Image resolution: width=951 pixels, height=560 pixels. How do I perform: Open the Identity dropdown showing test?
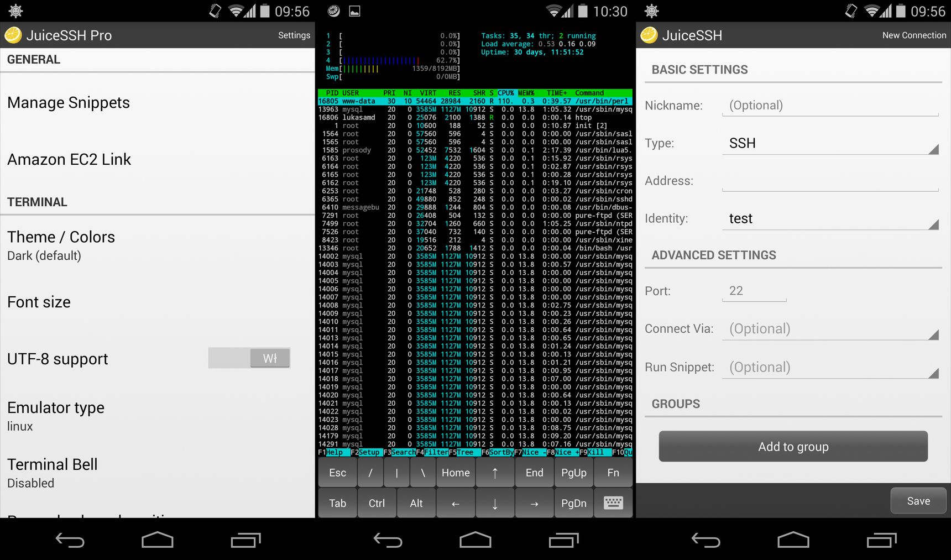point(830,218)
